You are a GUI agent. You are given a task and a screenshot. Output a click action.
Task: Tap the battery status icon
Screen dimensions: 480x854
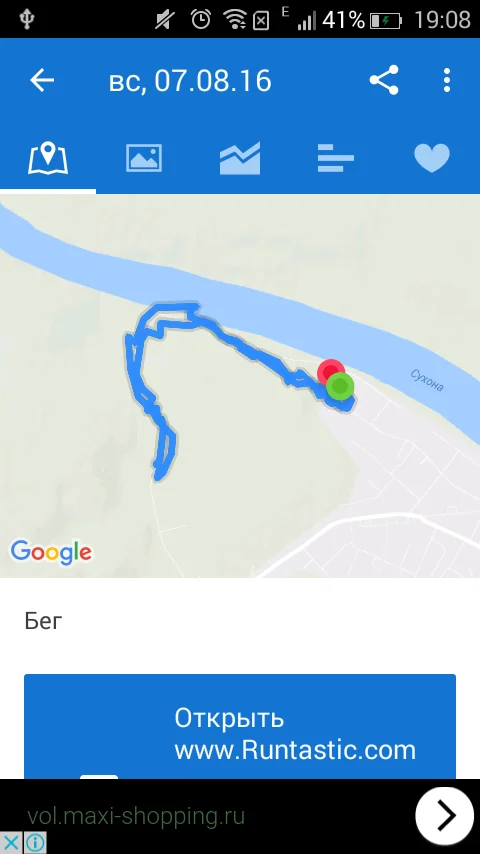click(x=385, y=21)
